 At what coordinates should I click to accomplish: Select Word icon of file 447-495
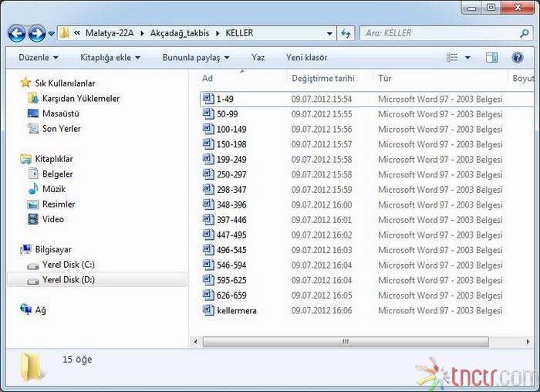pos(208,235)
